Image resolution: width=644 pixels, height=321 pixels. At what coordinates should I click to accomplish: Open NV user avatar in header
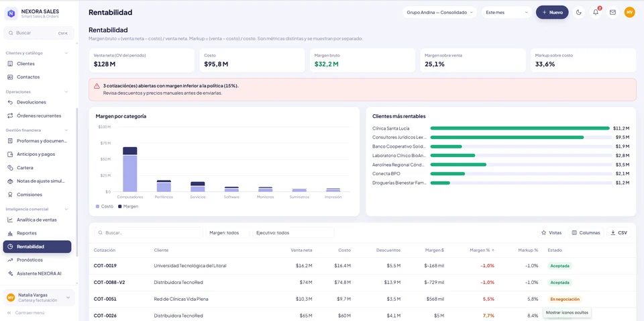(629, 12)
